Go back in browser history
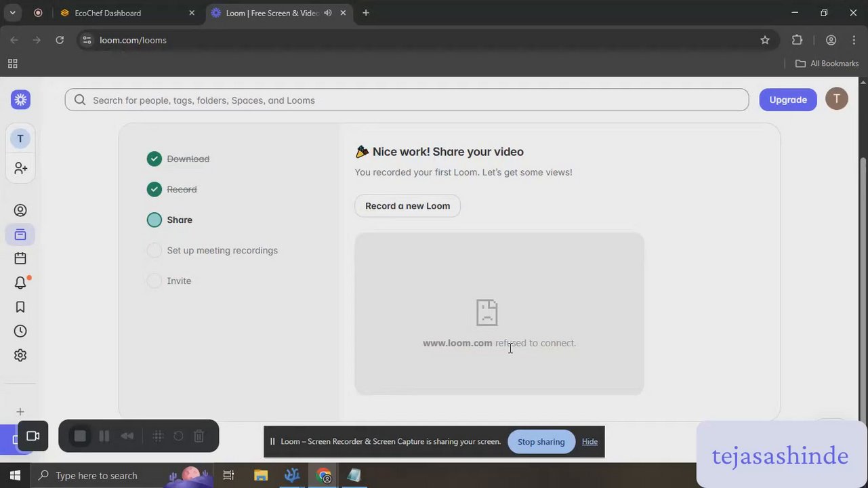The height and width of the screenshot is (488, 868). [14, 40]
